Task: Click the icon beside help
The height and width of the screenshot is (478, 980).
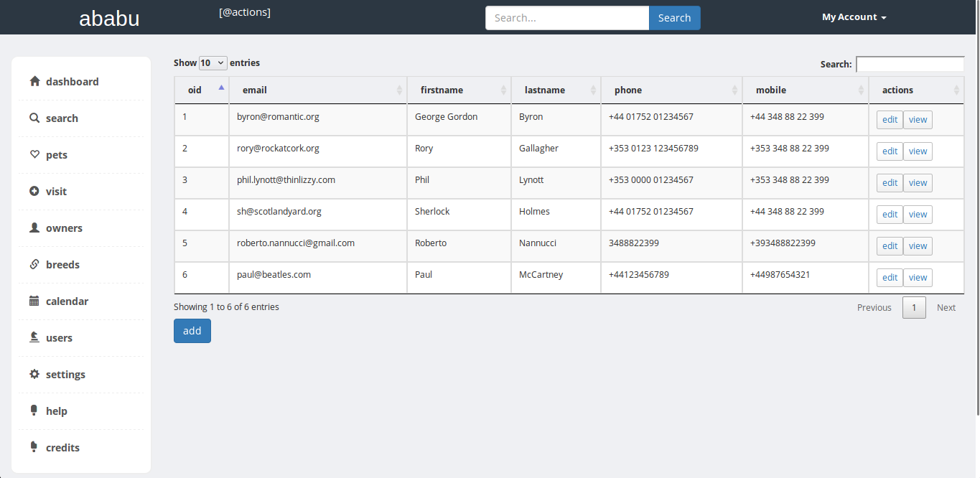Action: coord(34,411)
